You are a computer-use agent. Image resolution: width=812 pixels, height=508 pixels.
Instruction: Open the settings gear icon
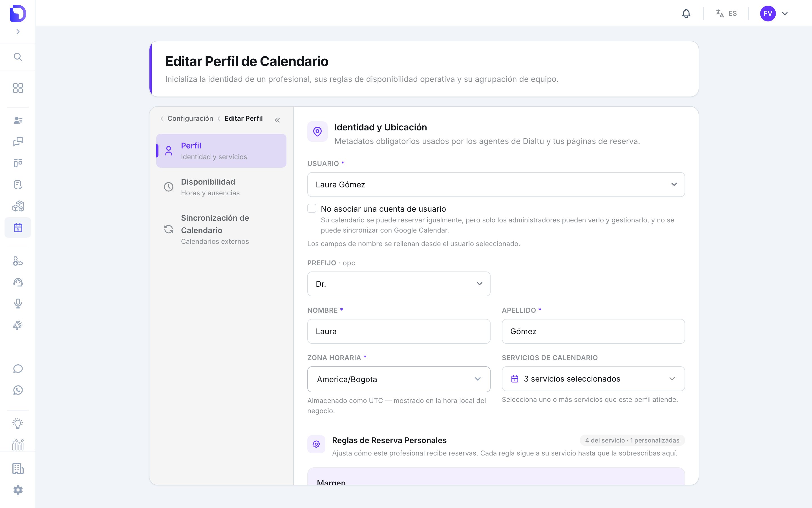(18, 490)
